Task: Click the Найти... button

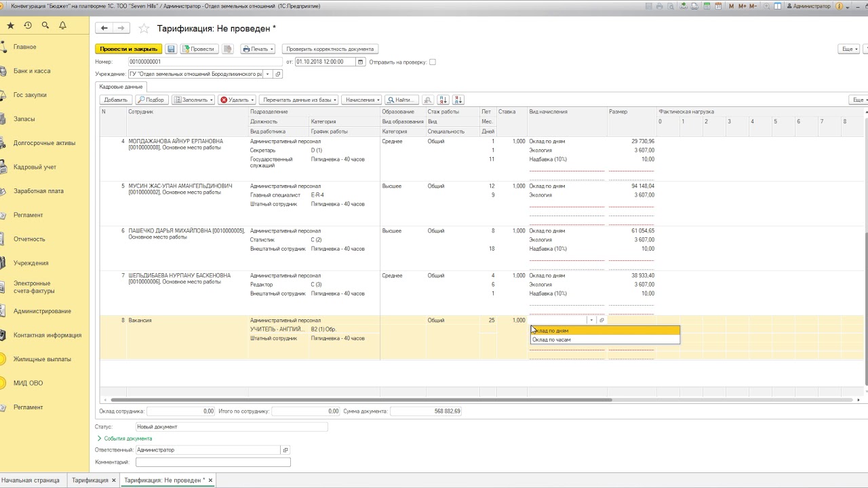Action: pyautogui.click(x=401, y=100)
